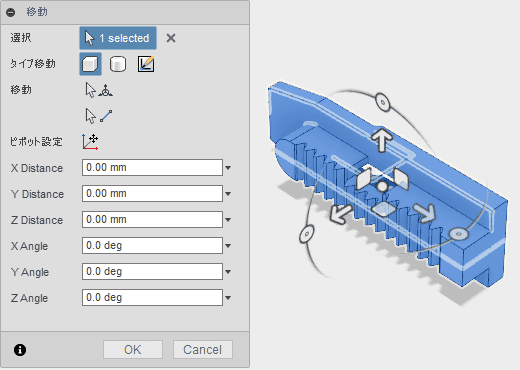Screen dimensions: 520x370
Task: Click the '移動' dialog title text
Action: pos(37,12)
